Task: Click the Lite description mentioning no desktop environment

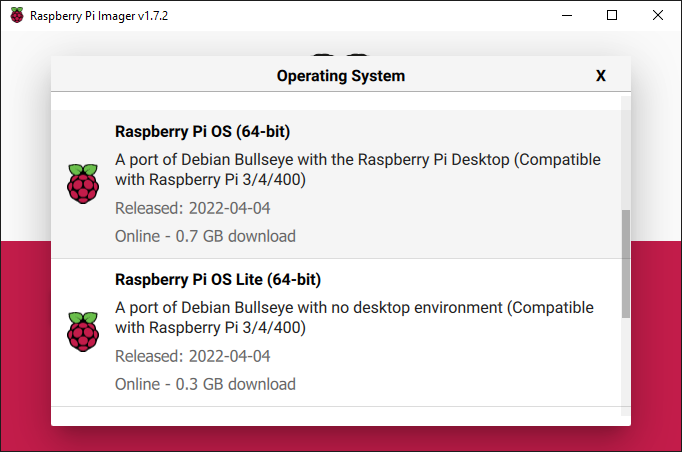Action: point(354,317)
